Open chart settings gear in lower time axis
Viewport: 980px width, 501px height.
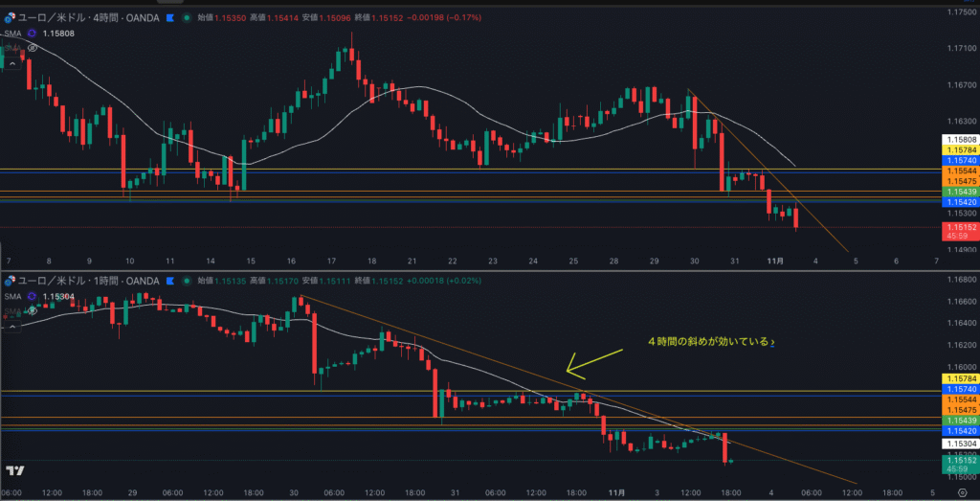[x=960, y=491]
